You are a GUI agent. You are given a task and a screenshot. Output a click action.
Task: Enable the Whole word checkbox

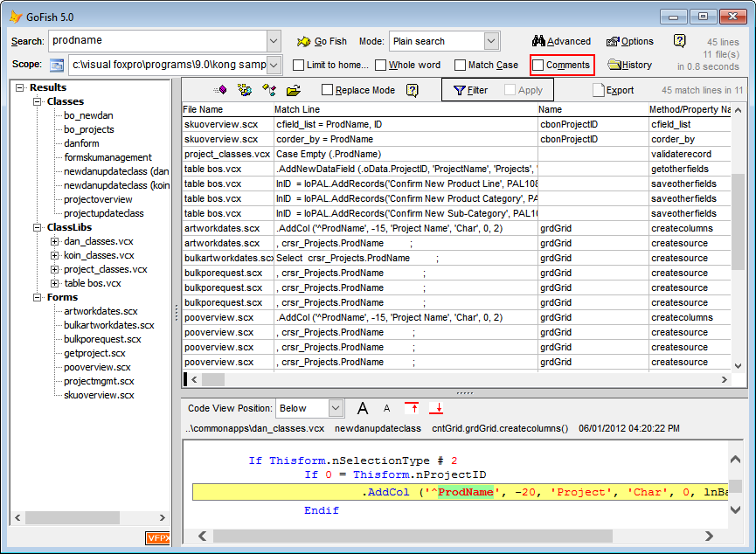click(x=381, y=64)
